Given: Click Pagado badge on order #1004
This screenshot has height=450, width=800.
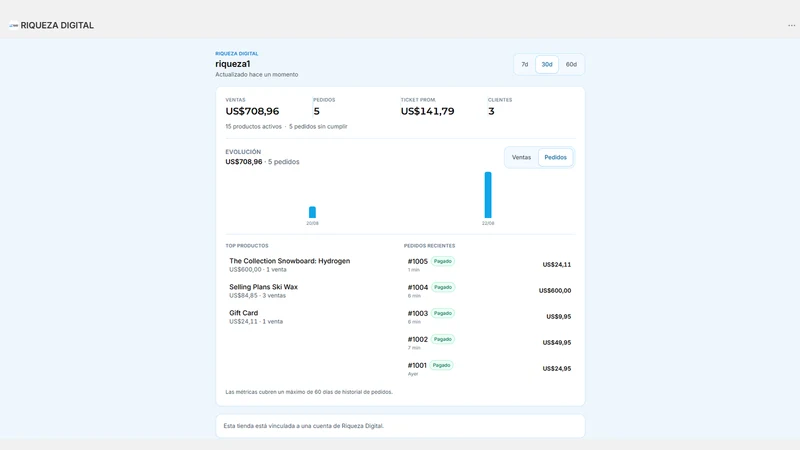Looking at the screenshot, I should click(443, 287).
